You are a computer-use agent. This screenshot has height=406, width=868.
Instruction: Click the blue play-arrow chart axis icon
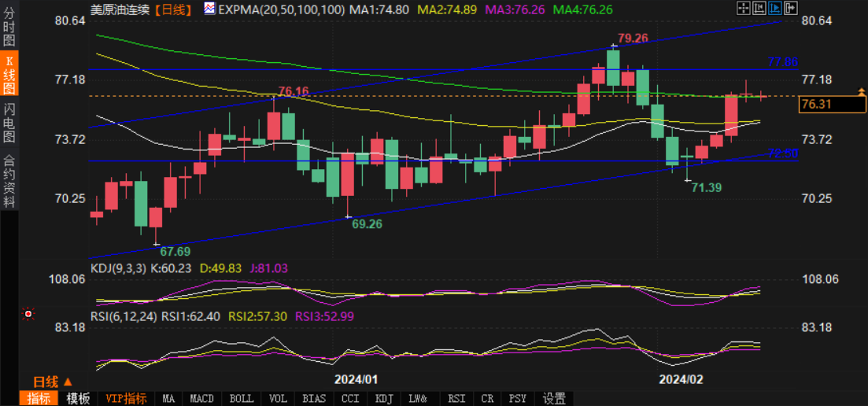[x=776, y=9]
